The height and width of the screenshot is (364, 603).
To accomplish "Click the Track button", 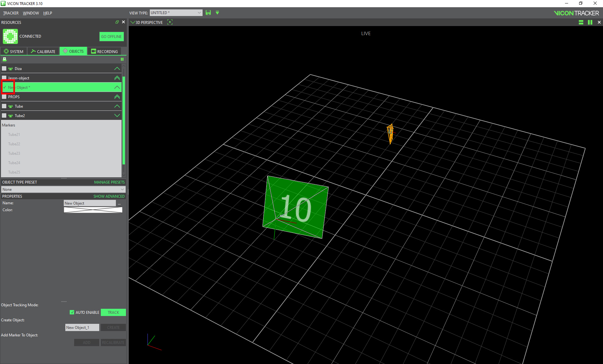I will 113,312.
